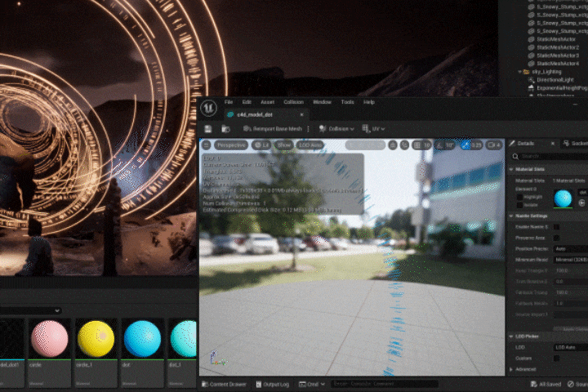This screenshot has height=392, width=588.
Task: Open the camera speed setting 4
Action: (494, 145)
